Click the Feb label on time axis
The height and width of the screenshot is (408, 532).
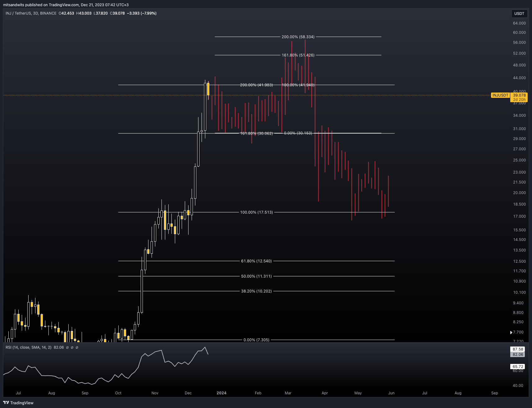(x=258, y=393)
